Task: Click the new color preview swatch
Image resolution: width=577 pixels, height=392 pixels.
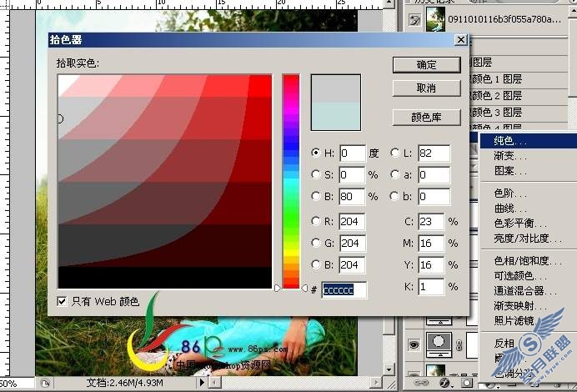Action: 336,88
